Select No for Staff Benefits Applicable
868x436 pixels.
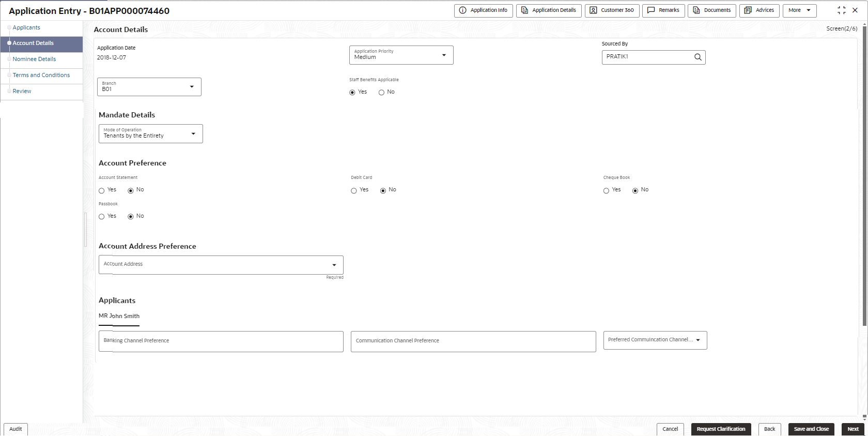pos(381,93)
